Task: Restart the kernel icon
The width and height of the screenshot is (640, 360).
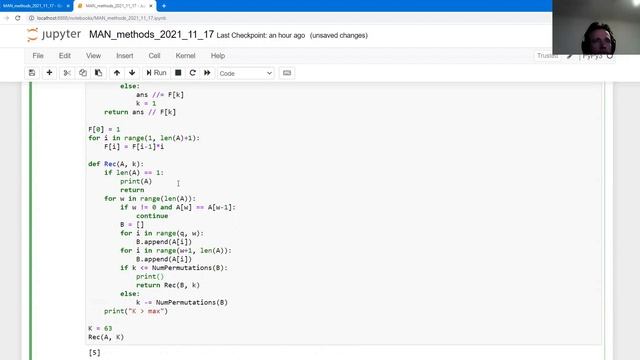Action: tap(193, 73)
